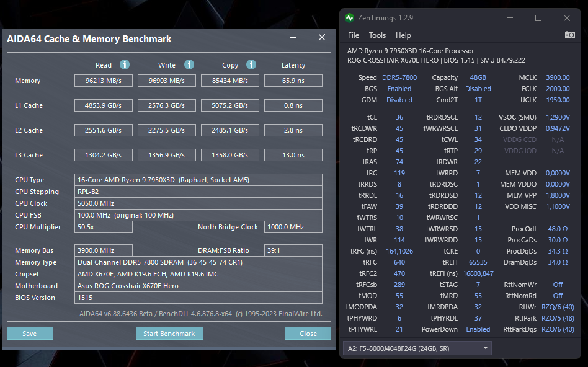
Task: Click the North Bridge Clock field 1000.0 MHz
Action: (293, 227)
